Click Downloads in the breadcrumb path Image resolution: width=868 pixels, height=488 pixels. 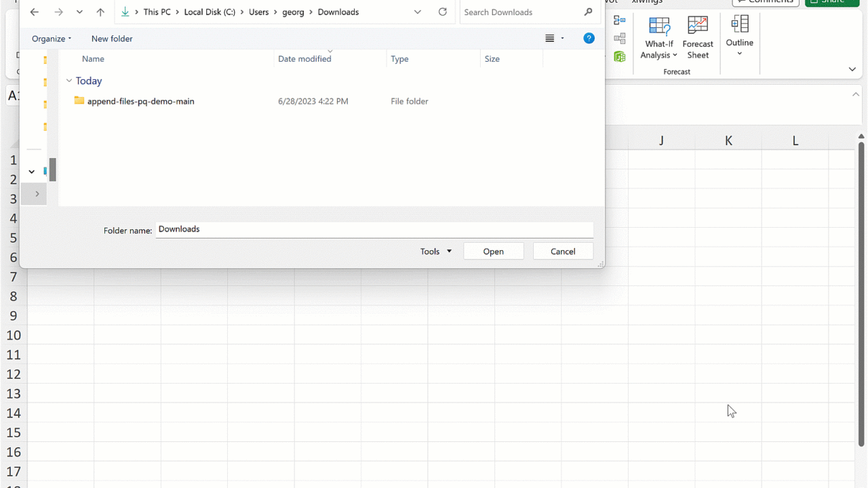click(338, 12)
